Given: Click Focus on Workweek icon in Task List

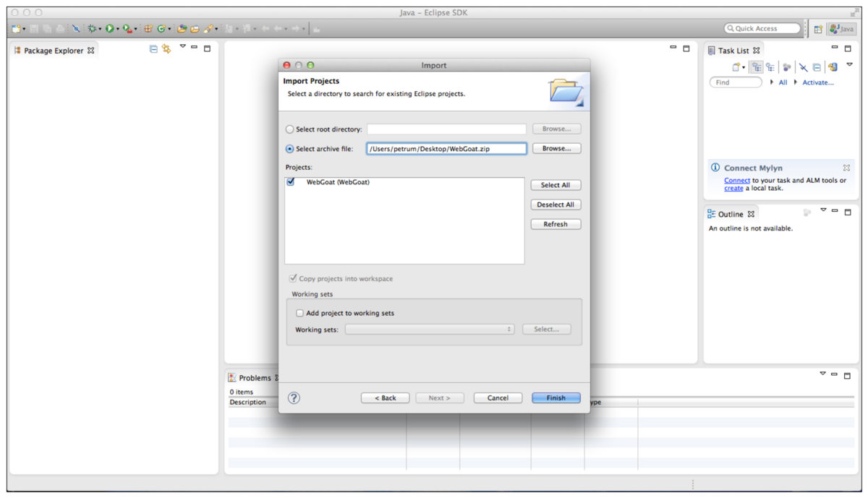Looking at the screenshot, I should tap(787, 67).
